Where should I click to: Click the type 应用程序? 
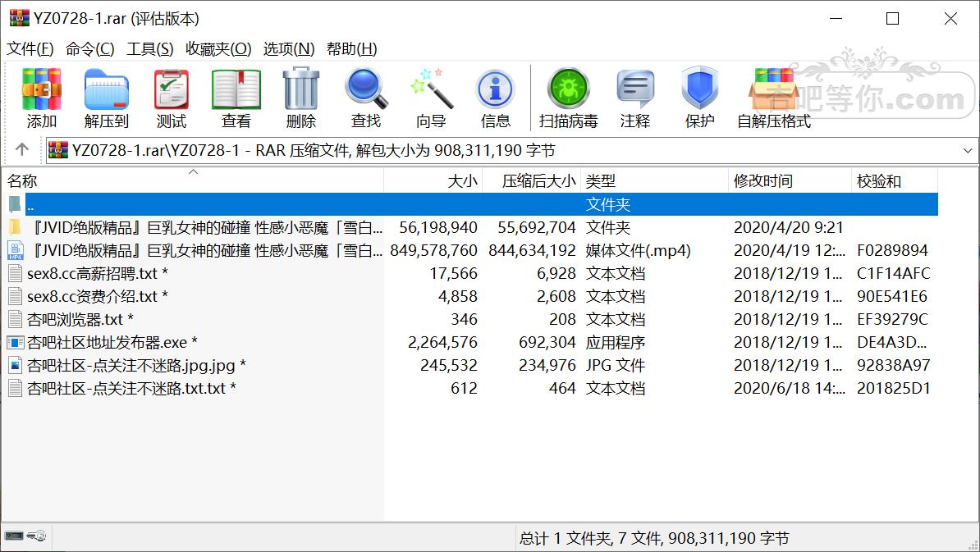(x=616, y=342)
